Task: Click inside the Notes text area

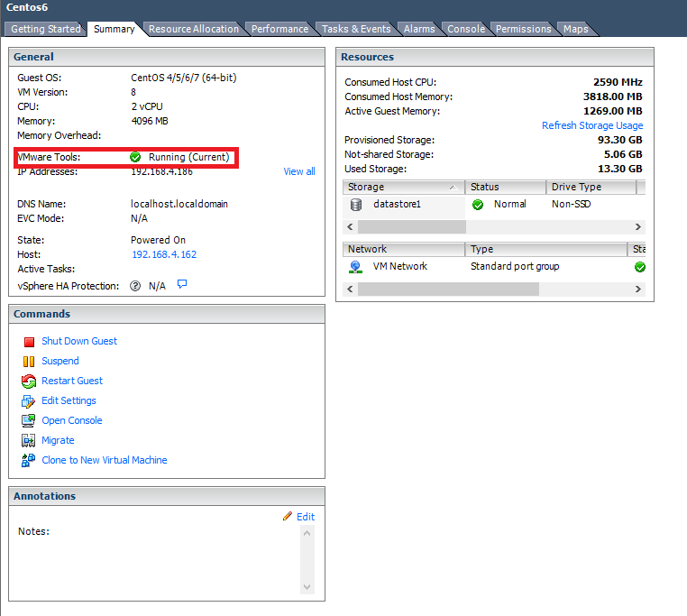Action: pos(173,560)
